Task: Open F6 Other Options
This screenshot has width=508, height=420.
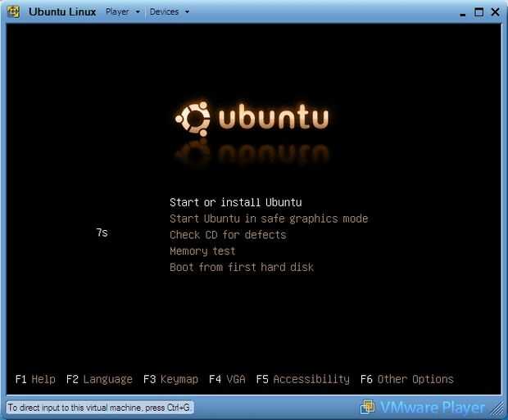Action: (407, 379)
